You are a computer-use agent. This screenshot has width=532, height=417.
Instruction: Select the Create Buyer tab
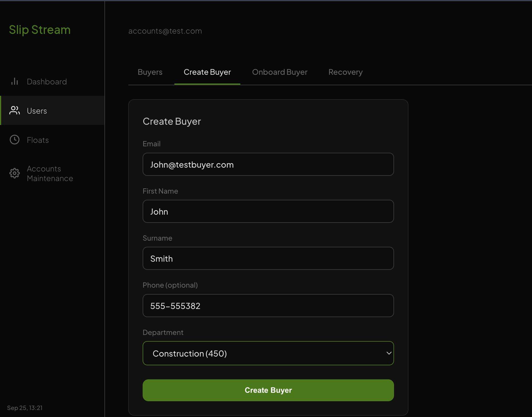click(x=207, y=72)
